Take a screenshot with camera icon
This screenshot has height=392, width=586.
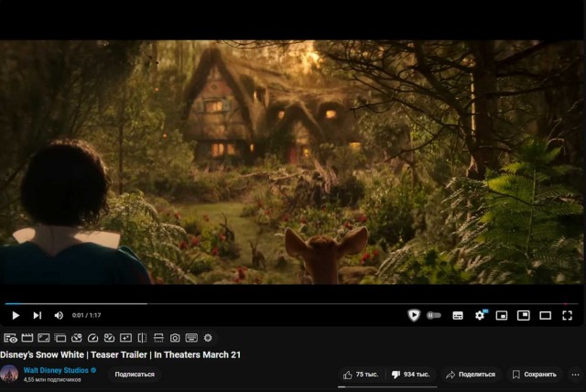click(175, 338)
